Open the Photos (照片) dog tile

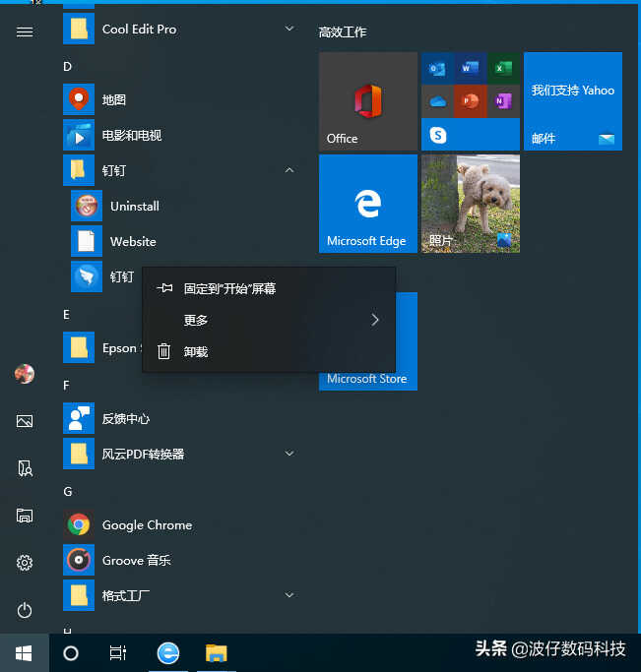(471, 204)
